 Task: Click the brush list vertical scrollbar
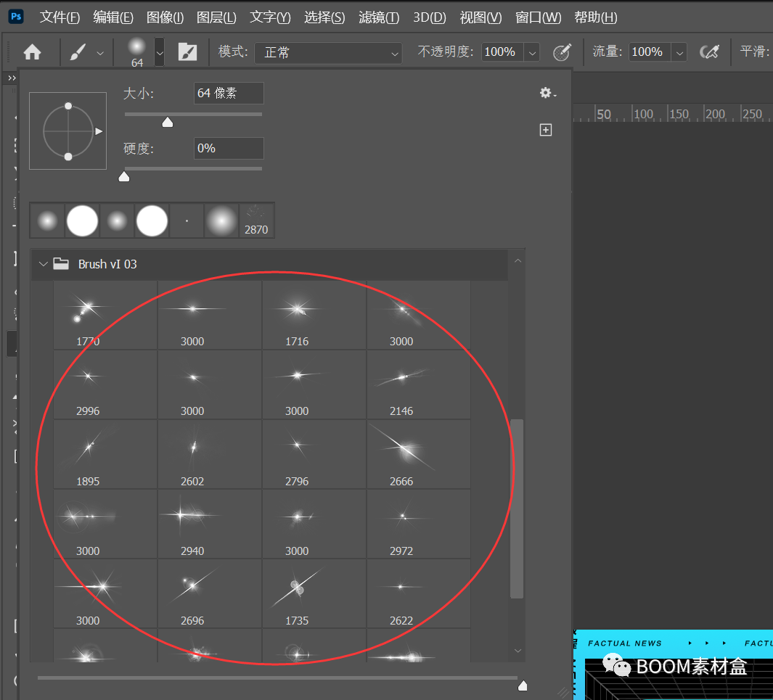(517, 508)
